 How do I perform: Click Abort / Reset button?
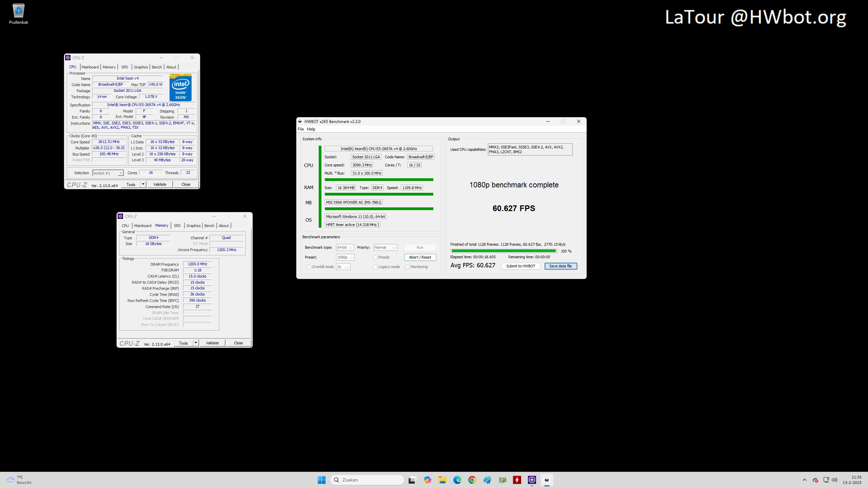[420, 257]
